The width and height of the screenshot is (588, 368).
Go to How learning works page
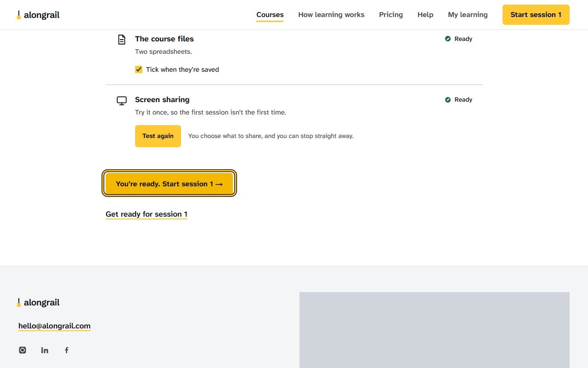[x=331, y=15]
